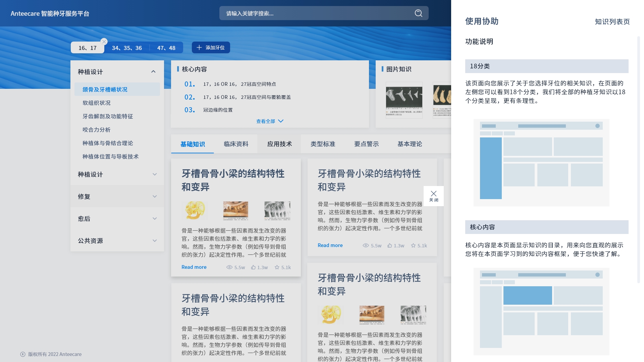This screenshot has width=644, height=362.
Task: Click eye views icon on second card
Action: click(x=366, y=246)
